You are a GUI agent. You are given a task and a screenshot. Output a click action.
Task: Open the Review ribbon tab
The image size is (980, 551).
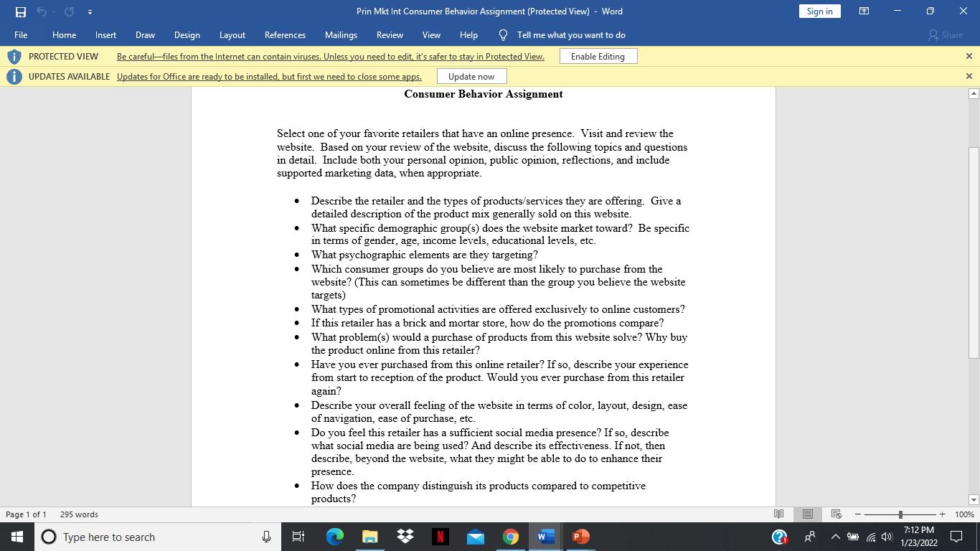(x=390, y=34)
